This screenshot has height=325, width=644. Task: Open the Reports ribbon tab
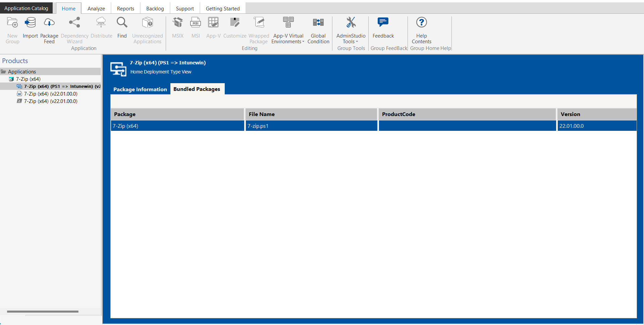[125, 8]
